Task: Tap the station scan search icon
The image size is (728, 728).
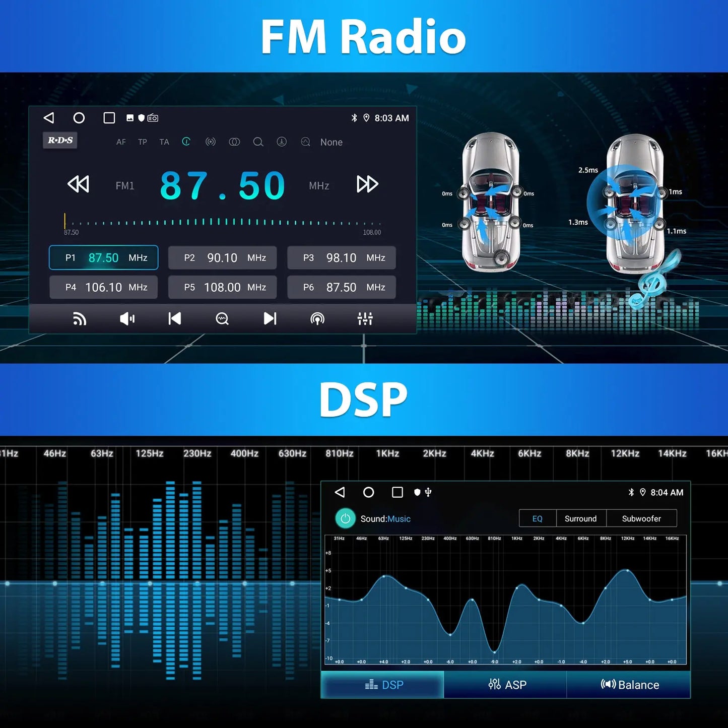Action: point(222,318)
